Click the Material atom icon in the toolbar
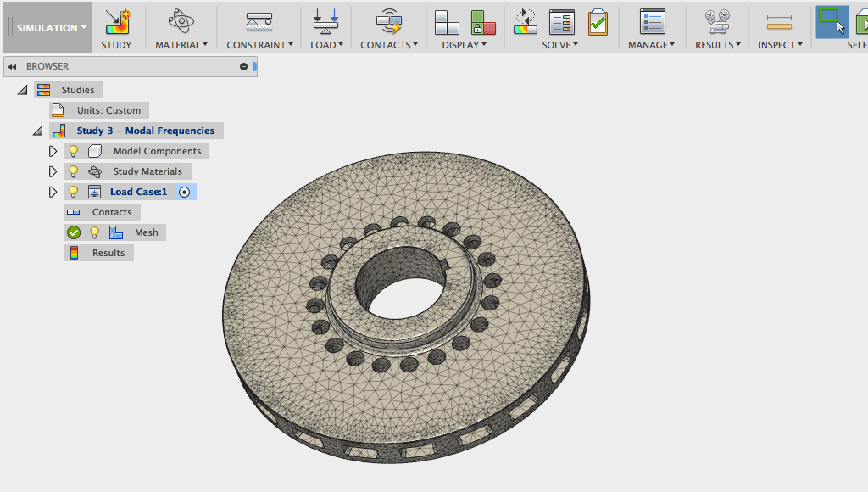The height and width of the screenshot is (492, 868). pyautogui.click(x=181, y=22)
